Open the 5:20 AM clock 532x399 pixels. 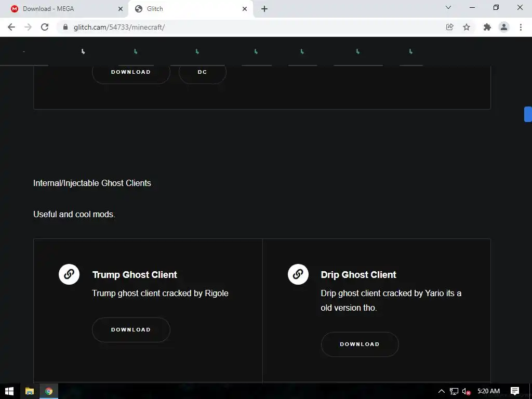(x=488, y=391)
